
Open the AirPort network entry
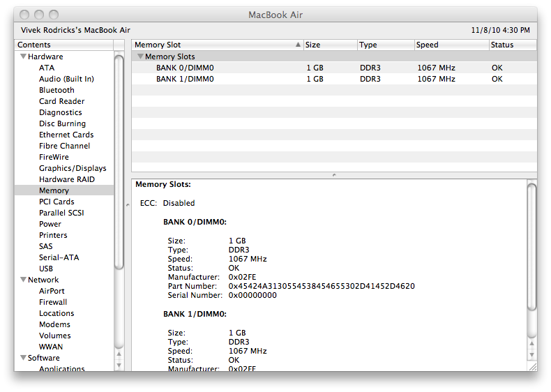52,291
